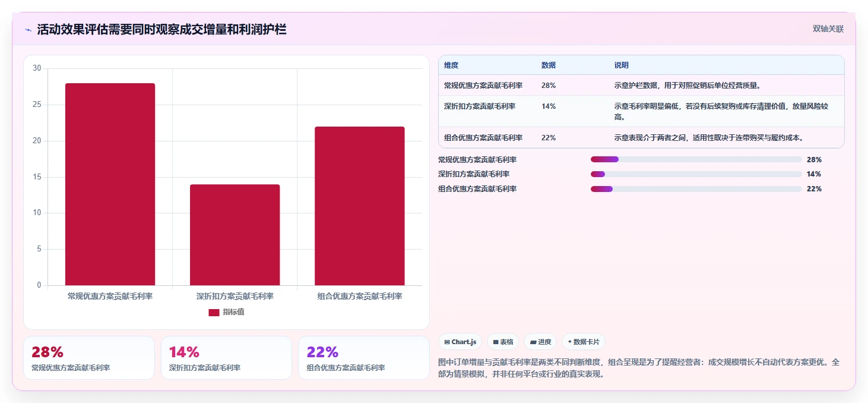
Task: Click table cell 深折扣方案贡献毛利率
Action: coord(480,106)
